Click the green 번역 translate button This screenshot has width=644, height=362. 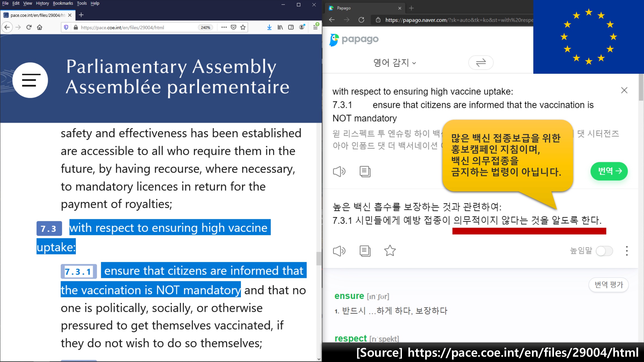point(609,171)
